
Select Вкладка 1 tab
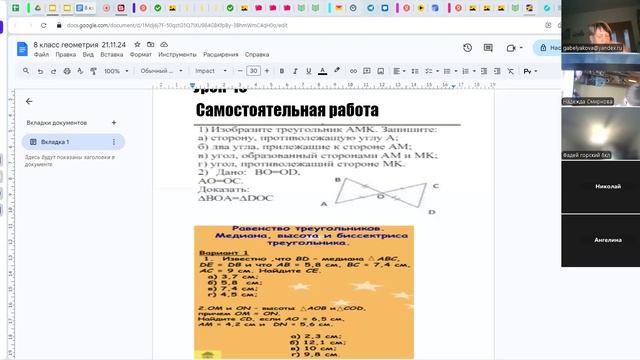(x=73, y=142)
